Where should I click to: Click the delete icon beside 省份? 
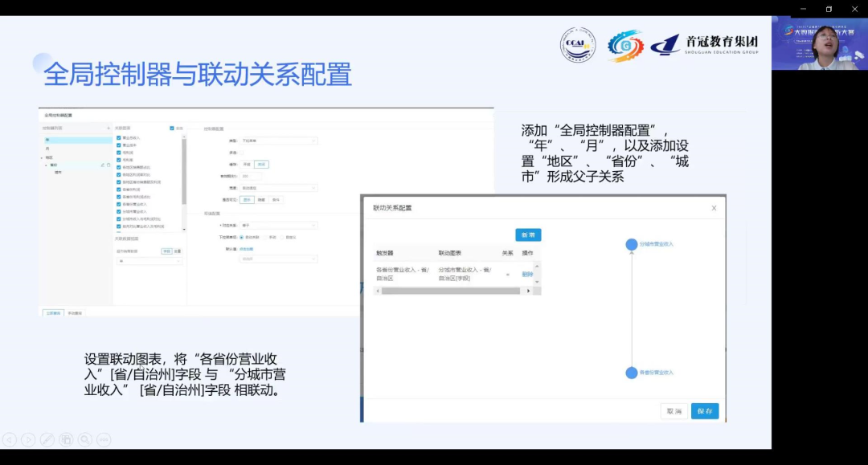pyautogui.click(x=108, y=165)
